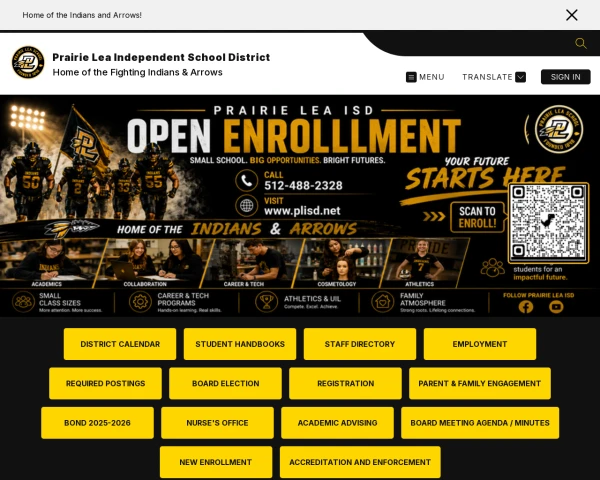This screenshot has height=480, width=600.
Task: Click the phone number '512-488-2328'
Action: pos(303,186)
